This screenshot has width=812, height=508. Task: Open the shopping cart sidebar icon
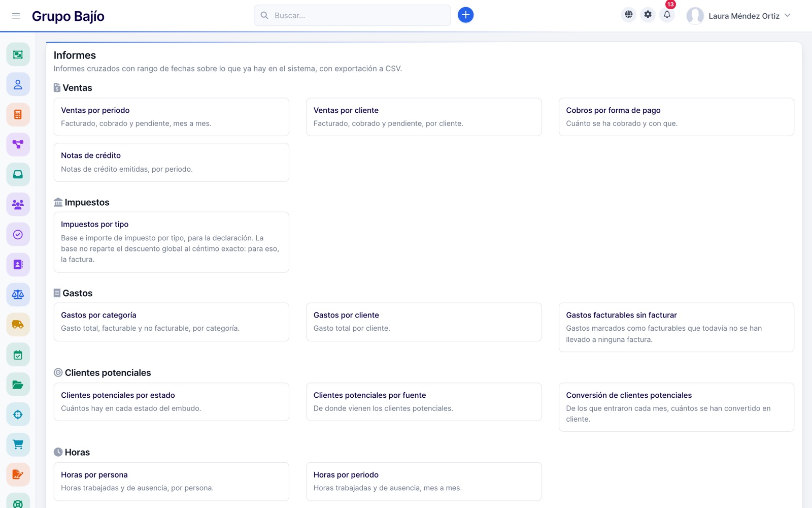(18, 444)
